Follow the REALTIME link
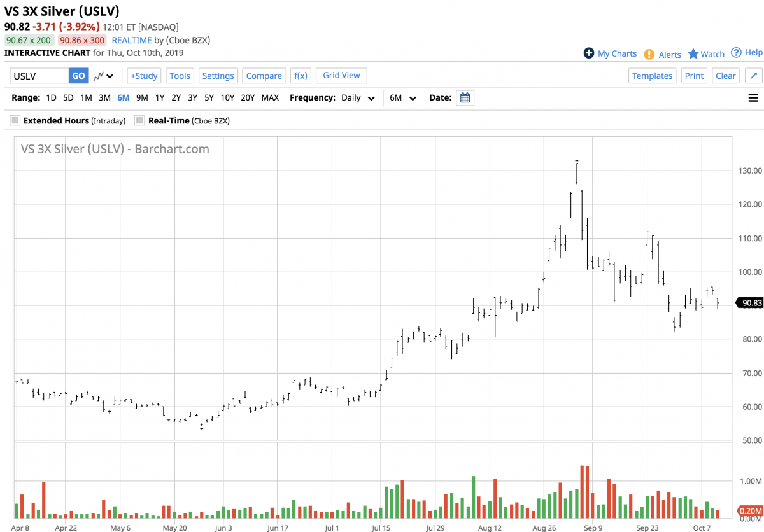 [132, 40]
